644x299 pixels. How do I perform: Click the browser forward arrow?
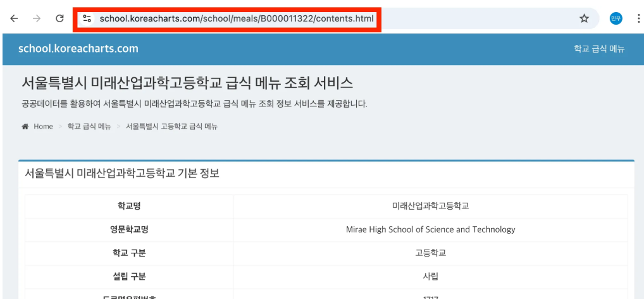37,18
